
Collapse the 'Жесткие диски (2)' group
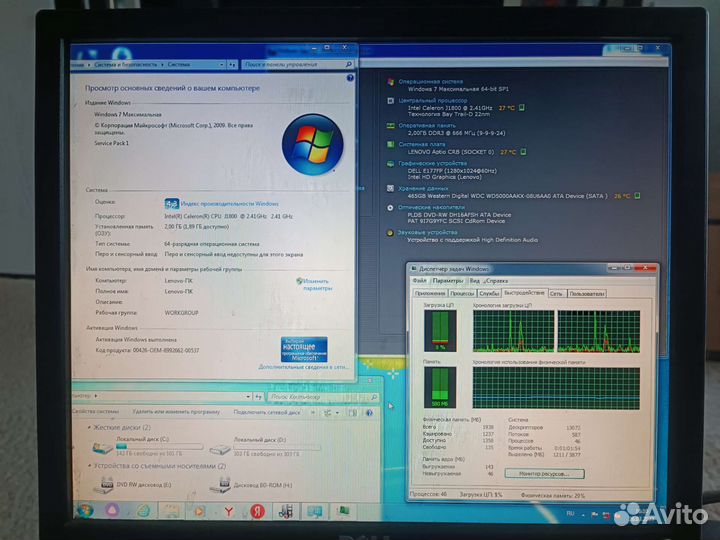click(89, 427)
